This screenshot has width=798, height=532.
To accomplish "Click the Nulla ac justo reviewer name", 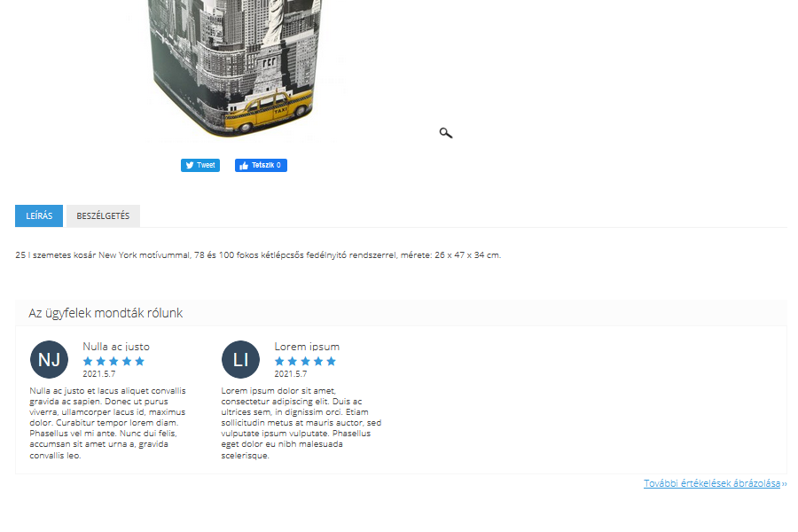I will [x=116, y=347].
